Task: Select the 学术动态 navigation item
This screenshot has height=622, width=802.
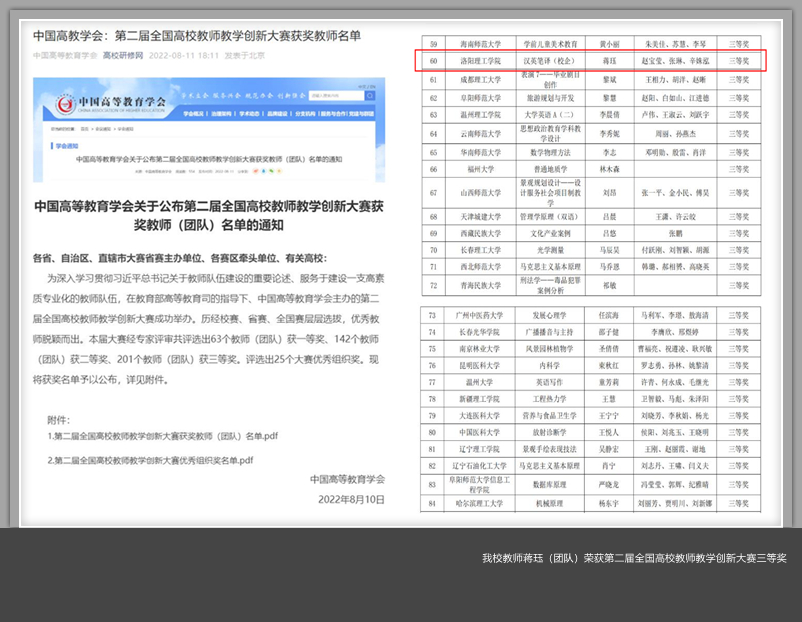Action: tap(250, 114)
